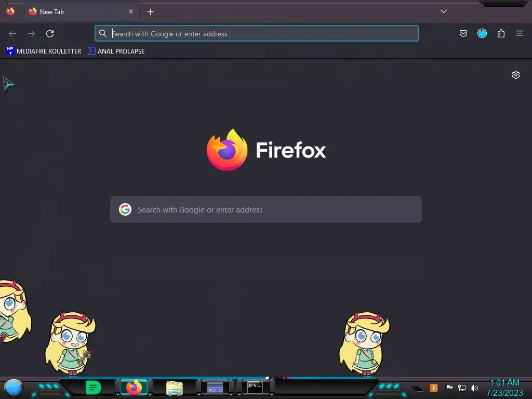Open the network tray icon
532x399 pixels.
point(462,388)
